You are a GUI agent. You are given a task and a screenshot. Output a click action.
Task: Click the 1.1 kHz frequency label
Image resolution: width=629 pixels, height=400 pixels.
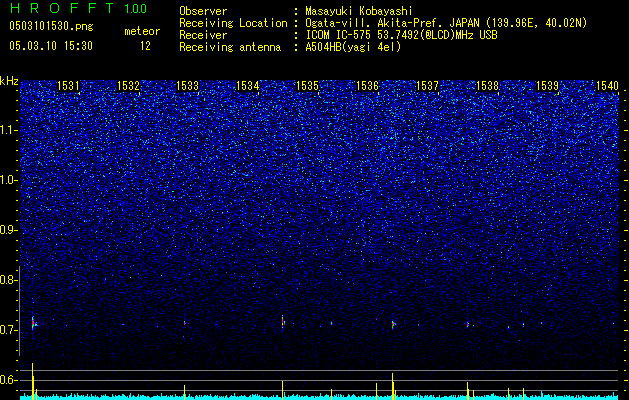pyautogui.click(x=9, y=130)
